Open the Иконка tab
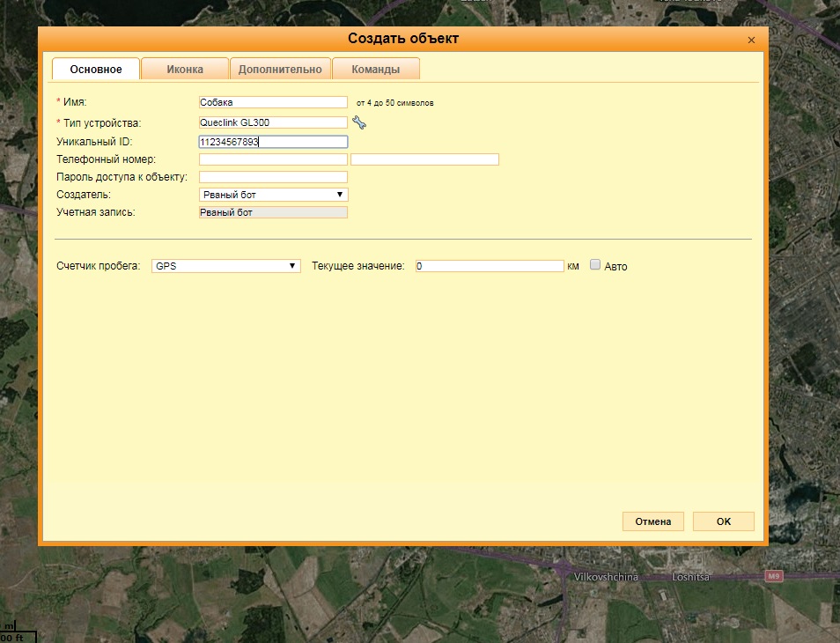This screenshot has height=643, width=840. coord(185,70)
